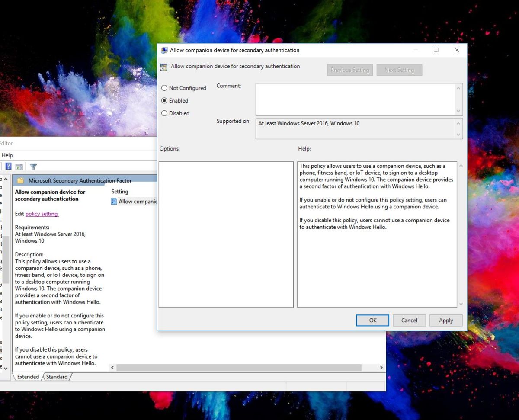Click the Help pane scroll down arrow
Screen dimensions: 519x420
(x=461, y=304)
